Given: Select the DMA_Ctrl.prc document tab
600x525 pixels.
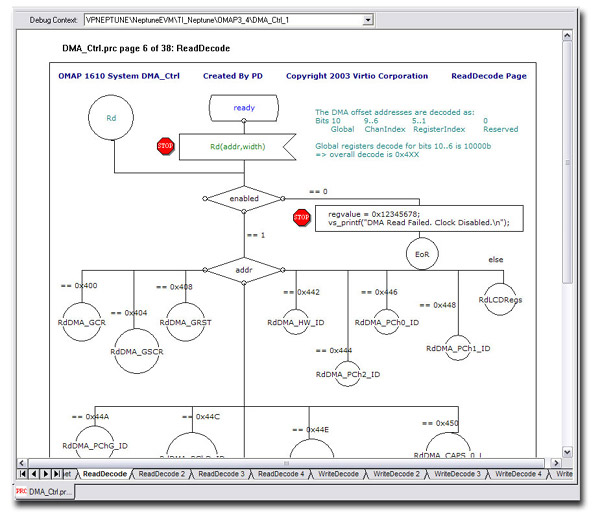Looking at the screenshot, I should tap(43, 492).
